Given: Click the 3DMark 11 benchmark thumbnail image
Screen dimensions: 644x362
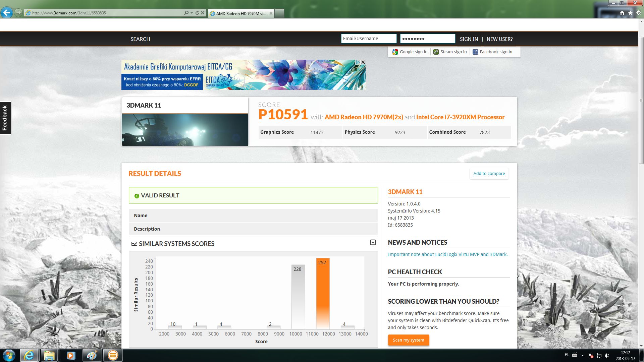Looking at the screenshot, I should pyautogui.click(x=185, y=130).
